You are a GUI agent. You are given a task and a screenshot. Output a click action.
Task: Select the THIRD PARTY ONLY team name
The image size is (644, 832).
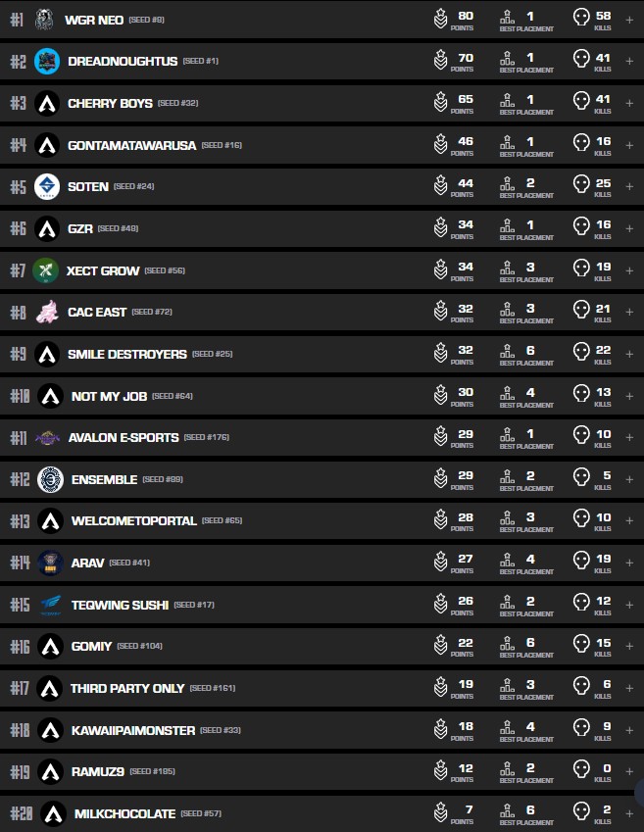[127, 688]
